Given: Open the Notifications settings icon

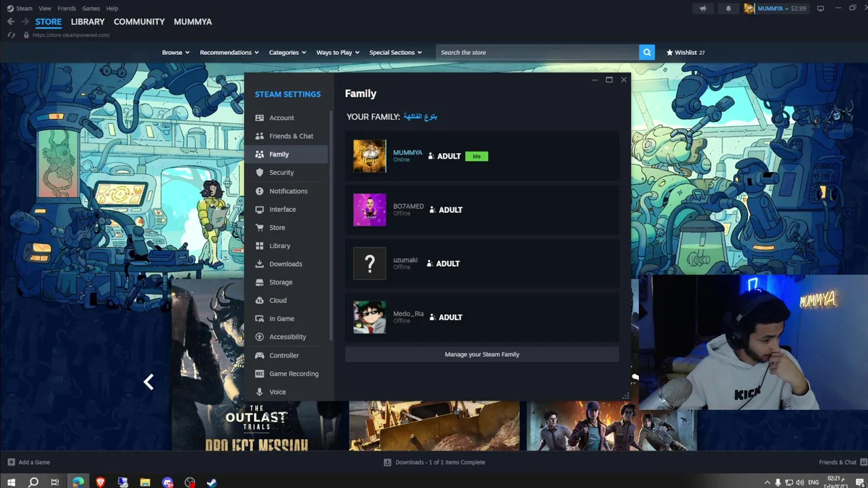Looking at the screenshot, I should pyautogui.click(x=259, y=191).
